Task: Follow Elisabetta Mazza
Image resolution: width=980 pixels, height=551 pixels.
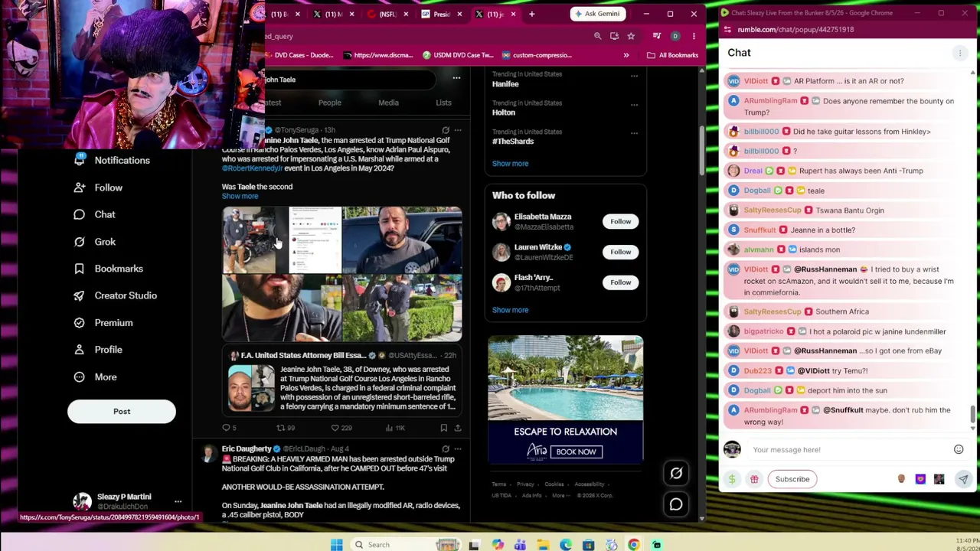Action: pos(621,222)
